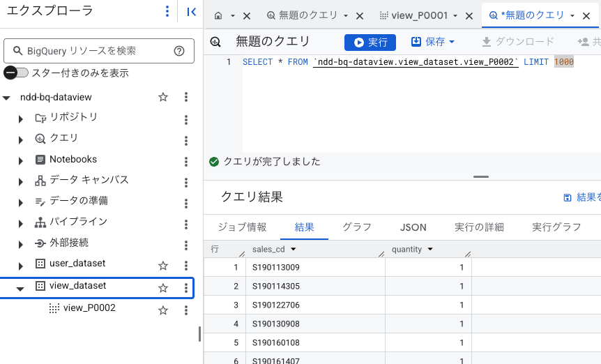
Task: Click the results pane resize handle
Action: point(480,176)
